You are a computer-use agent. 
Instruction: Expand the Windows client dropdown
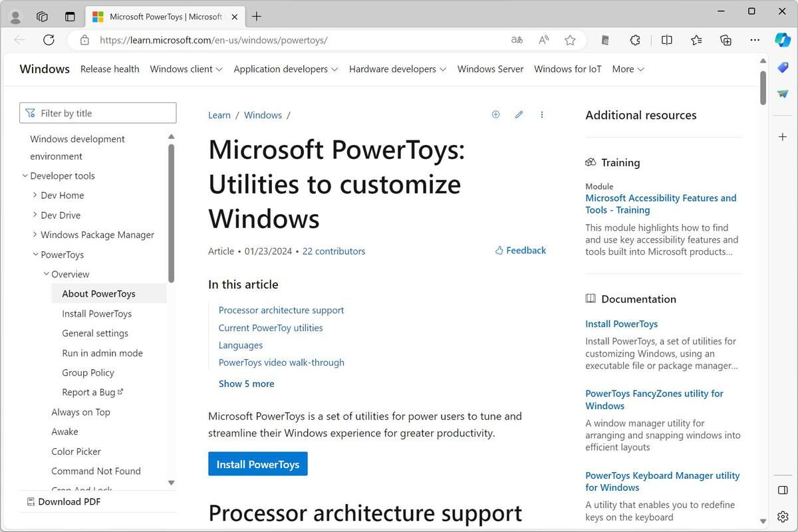tap(186, 69)
